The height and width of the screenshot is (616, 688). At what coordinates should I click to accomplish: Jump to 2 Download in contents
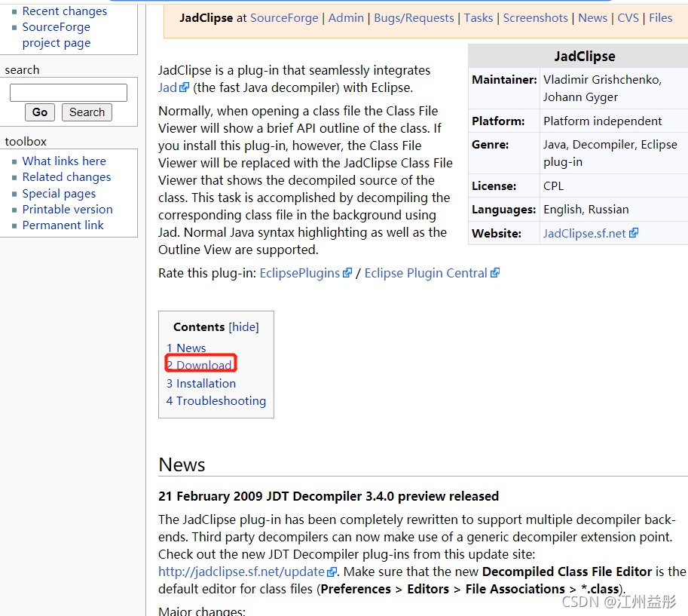(199, 365)
